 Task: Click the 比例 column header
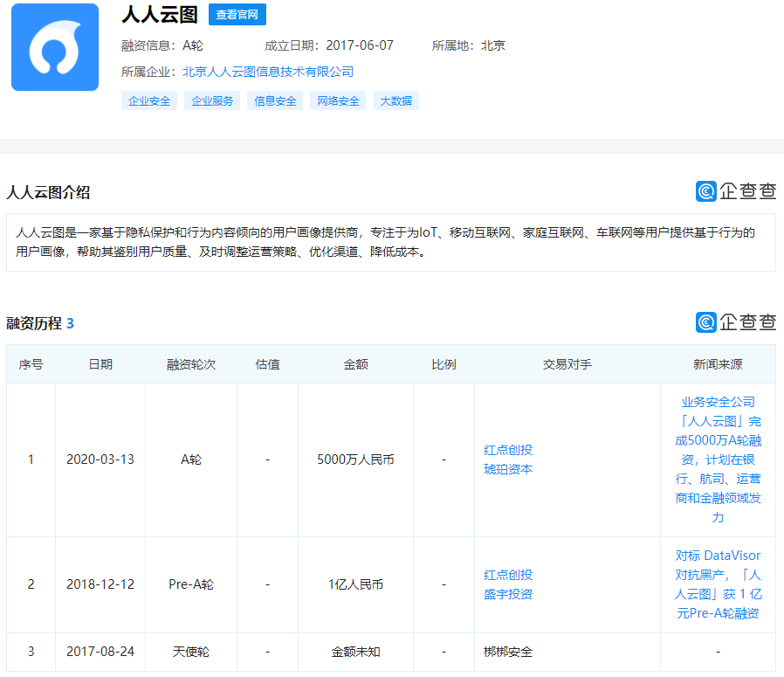point(444,364)
